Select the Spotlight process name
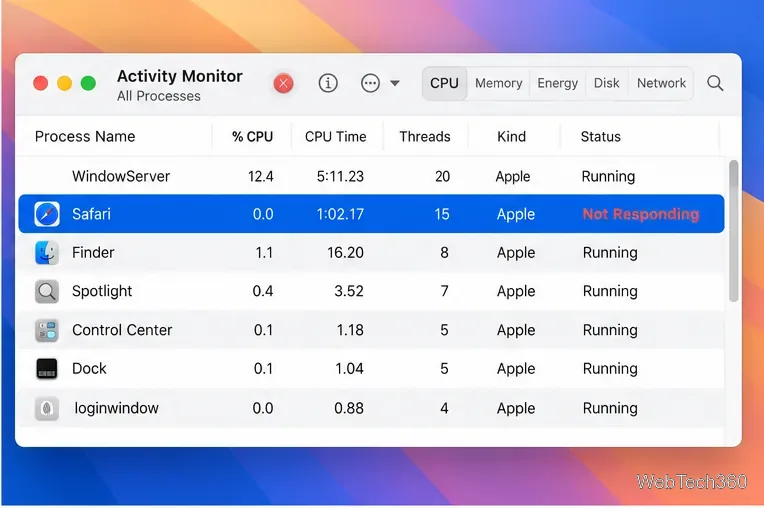 [102, 291]
